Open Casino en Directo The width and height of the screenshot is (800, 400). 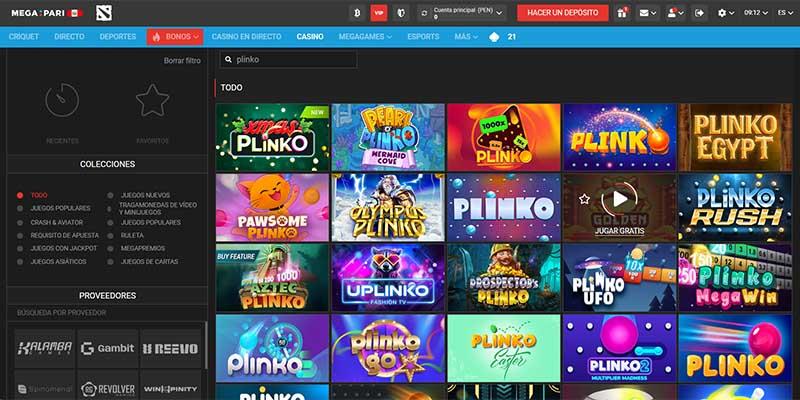pos(246,37)
